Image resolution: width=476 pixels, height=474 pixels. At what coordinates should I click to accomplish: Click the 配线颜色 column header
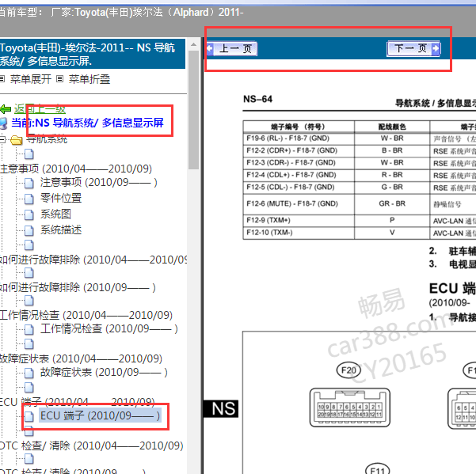point(392,127)
